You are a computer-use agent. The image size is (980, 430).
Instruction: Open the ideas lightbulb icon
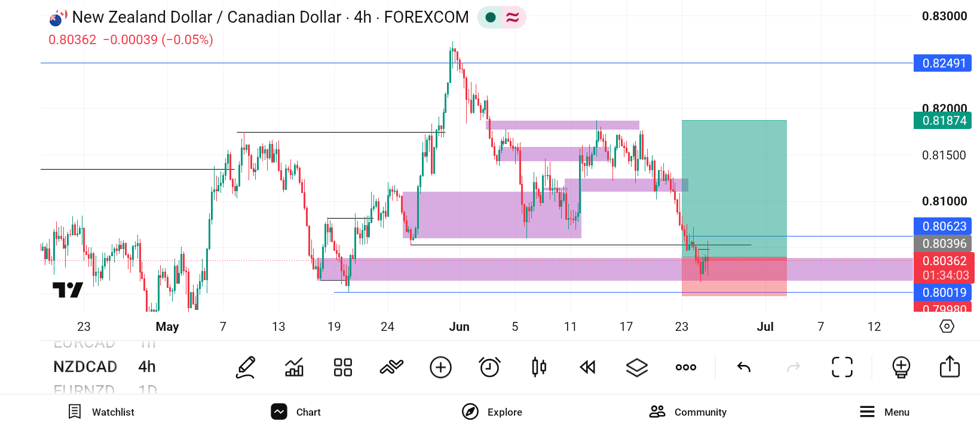coord(901,367)
